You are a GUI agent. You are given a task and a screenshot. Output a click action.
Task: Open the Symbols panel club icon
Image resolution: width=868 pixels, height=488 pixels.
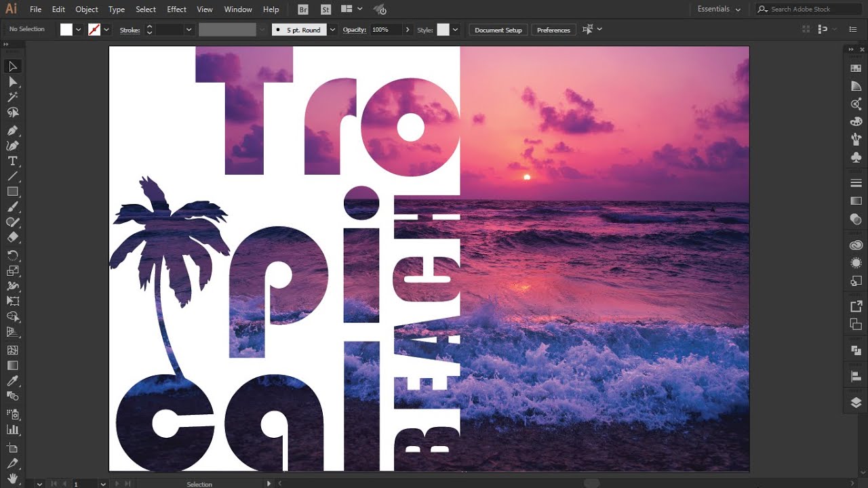(x=856, y=157)
